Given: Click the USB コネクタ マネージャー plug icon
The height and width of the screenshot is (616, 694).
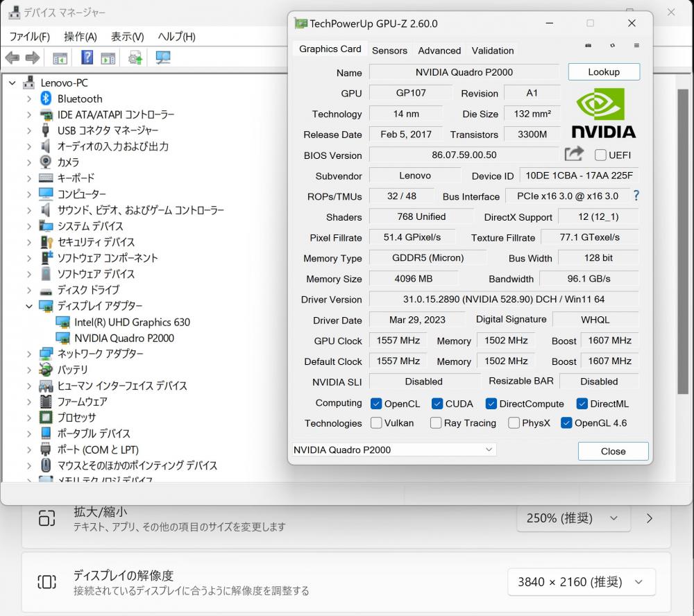Looking at the screenshot, I should (x=46, y=130).
